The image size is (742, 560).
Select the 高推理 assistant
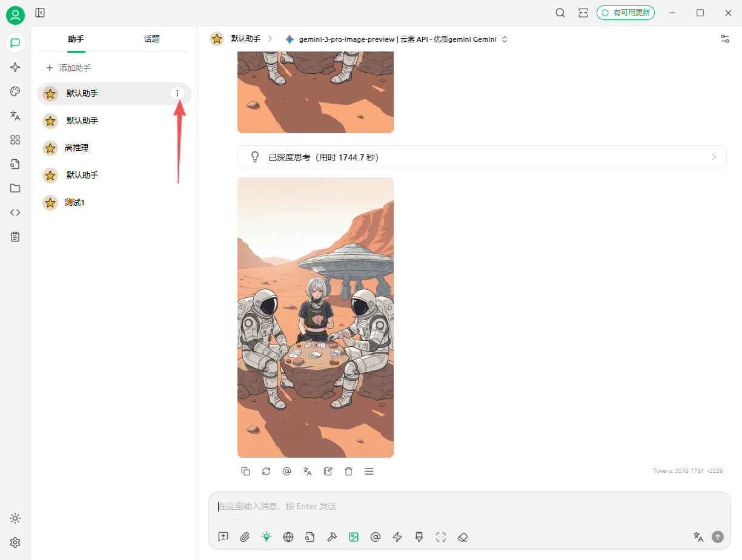click(114, 148)
